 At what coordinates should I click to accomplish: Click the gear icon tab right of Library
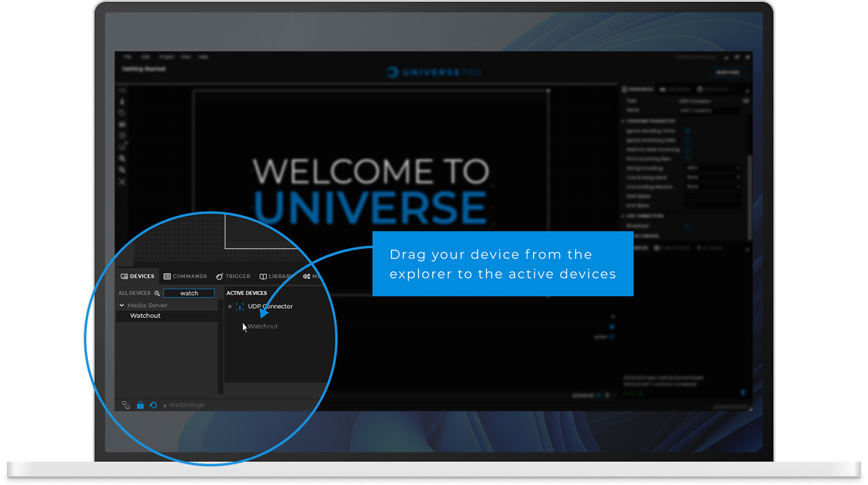point(306,277)
